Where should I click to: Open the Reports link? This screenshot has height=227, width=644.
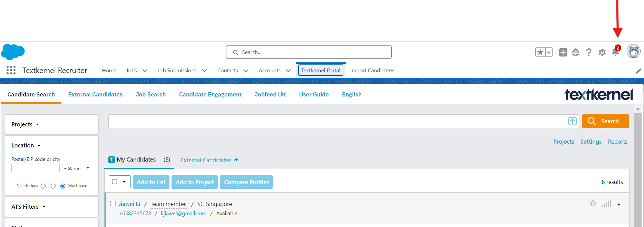(x=617, y=142)
